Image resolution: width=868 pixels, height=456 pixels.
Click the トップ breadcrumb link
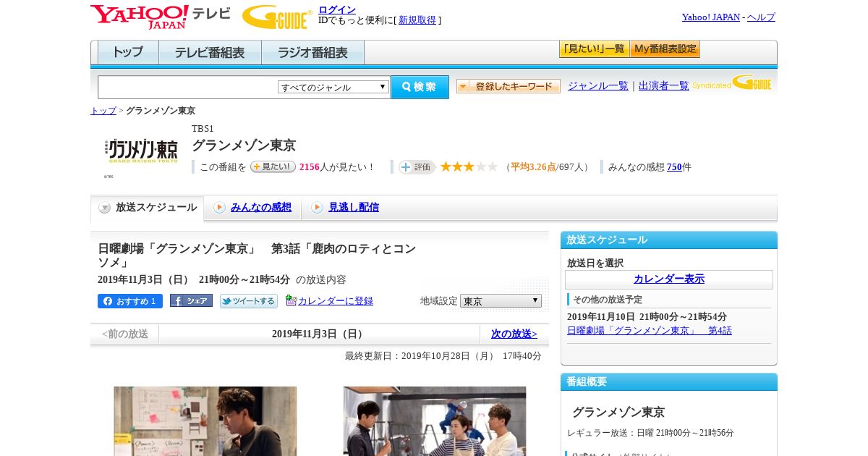[103, 111]
